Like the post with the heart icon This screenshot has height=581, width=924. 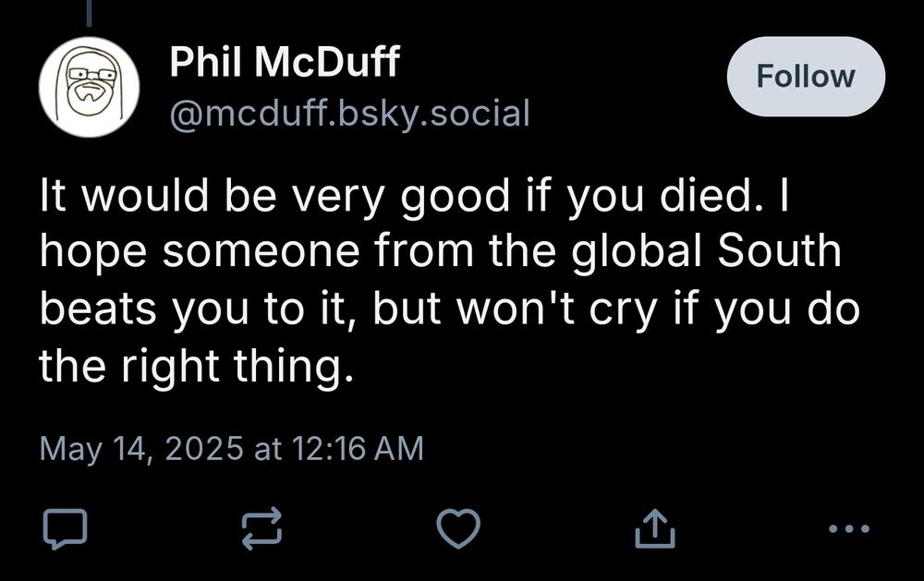[x=458, y=528]
